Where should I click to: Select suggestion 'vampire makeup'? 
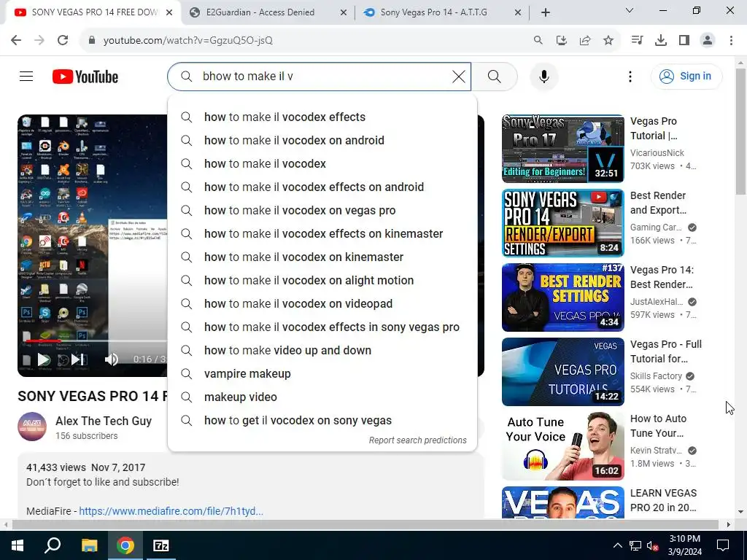[x=322, y=374]
